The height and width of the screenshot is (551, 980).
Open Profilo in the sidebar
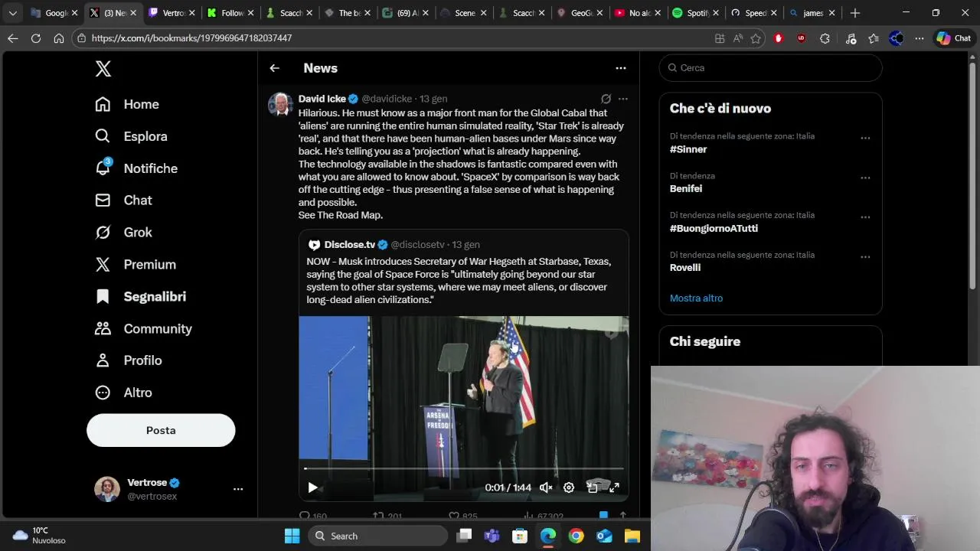tap(128, 360)
